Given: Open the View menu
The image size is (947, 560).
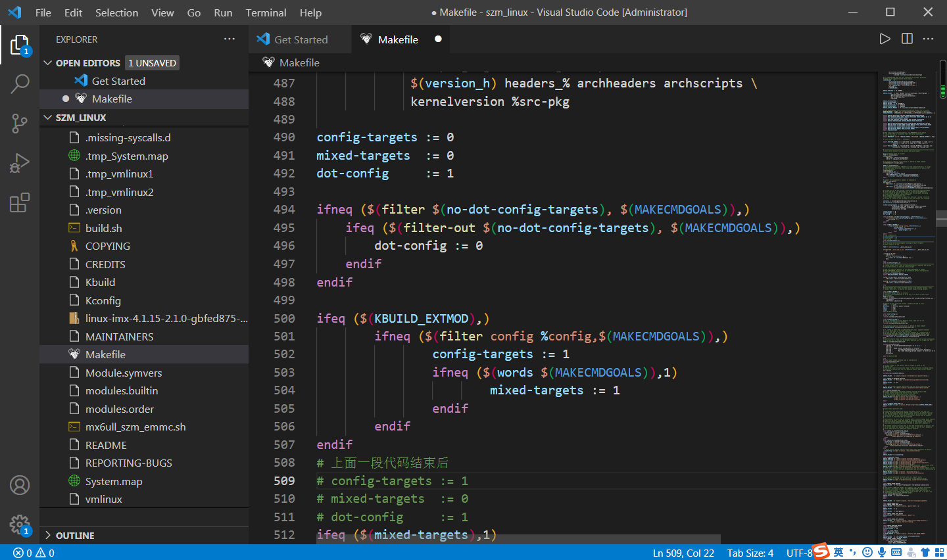Looking at the screenshot, I should coord(162,12).
